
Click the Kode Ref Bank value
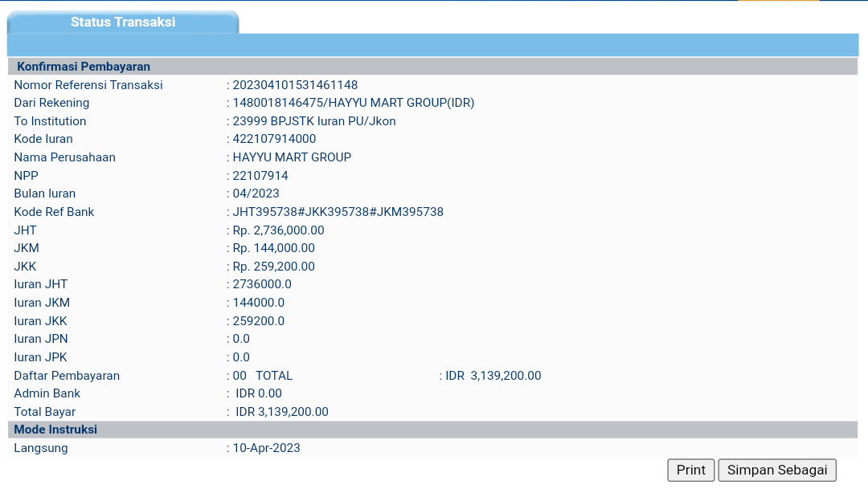[x=338, y=212]
